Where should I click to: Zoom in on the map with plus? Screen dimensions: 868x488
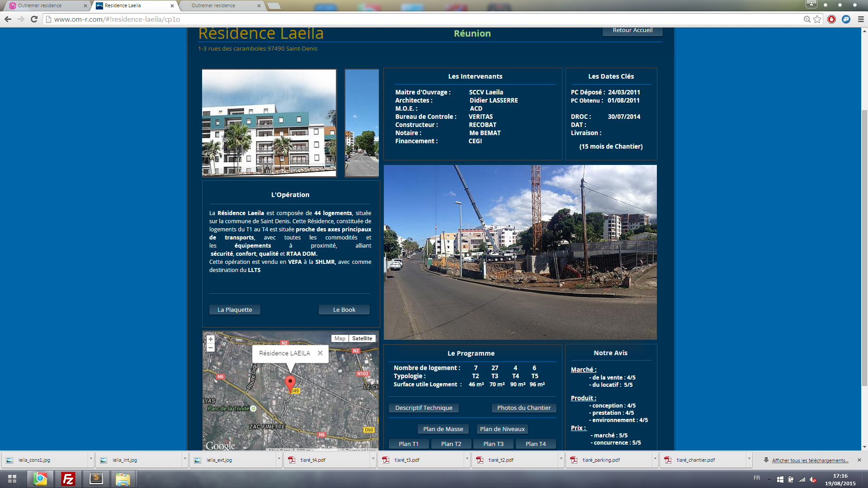click(x=210, y=339)
